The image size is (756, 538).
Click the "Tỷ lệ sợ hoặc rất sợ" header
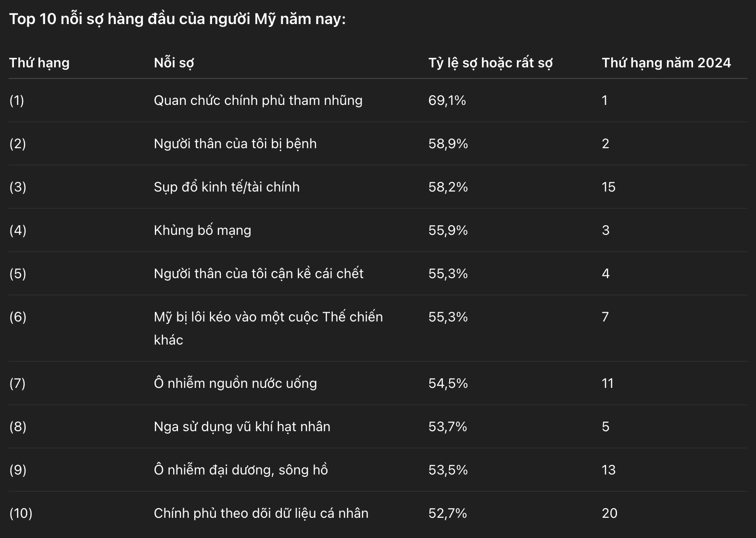tap(490, 63)
